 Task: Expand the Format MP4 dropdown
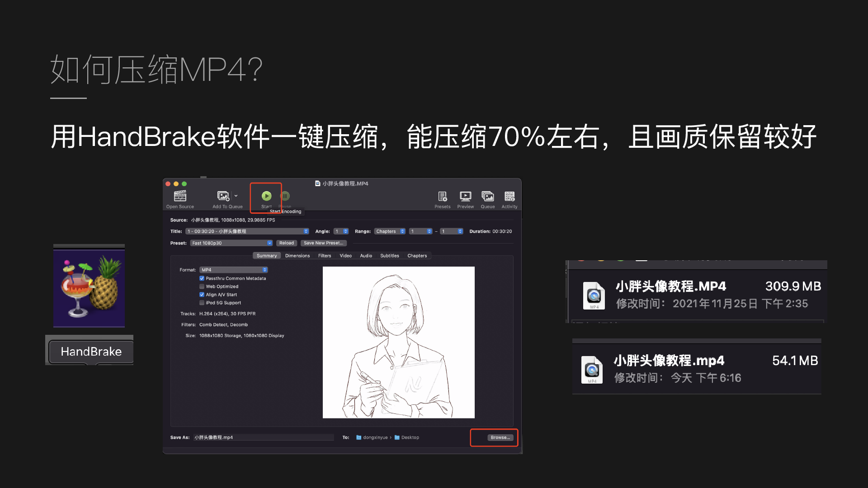tap(234, 270)
